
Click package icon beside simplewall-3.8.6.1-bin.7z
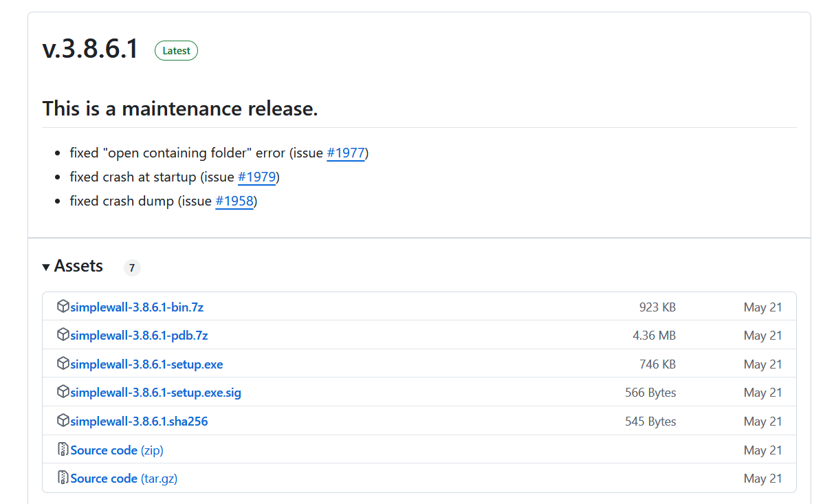pyautogui.click(x=63, y=307)
